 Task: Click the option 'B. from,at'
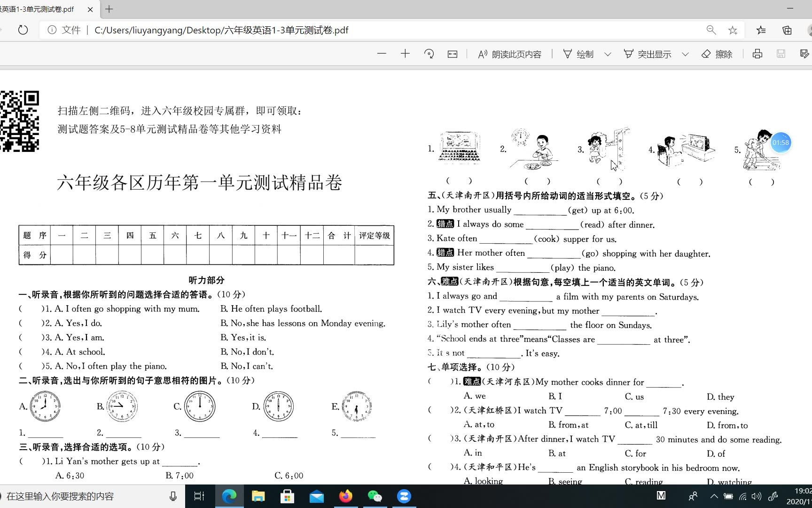(x=568, y=425)
